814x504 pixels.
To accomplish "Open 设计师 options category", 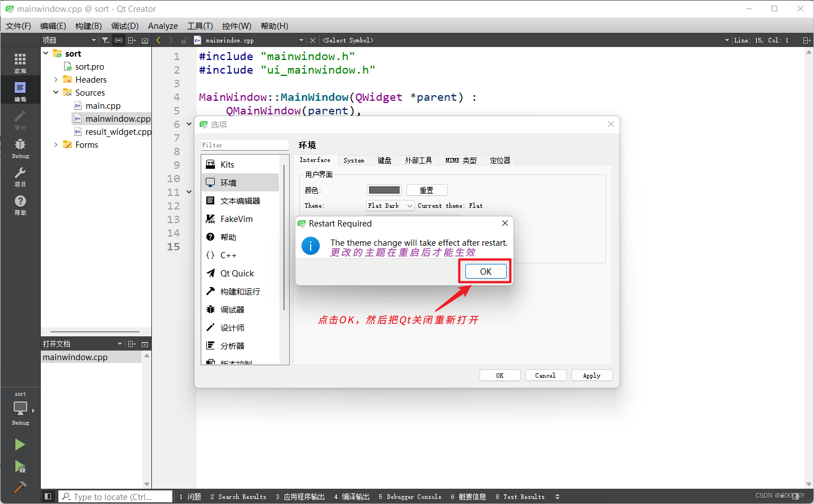I will click(241, 327).
